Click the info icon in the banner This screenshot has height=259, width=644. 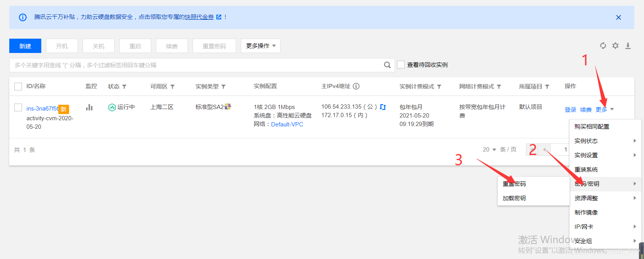click(23, 17)
